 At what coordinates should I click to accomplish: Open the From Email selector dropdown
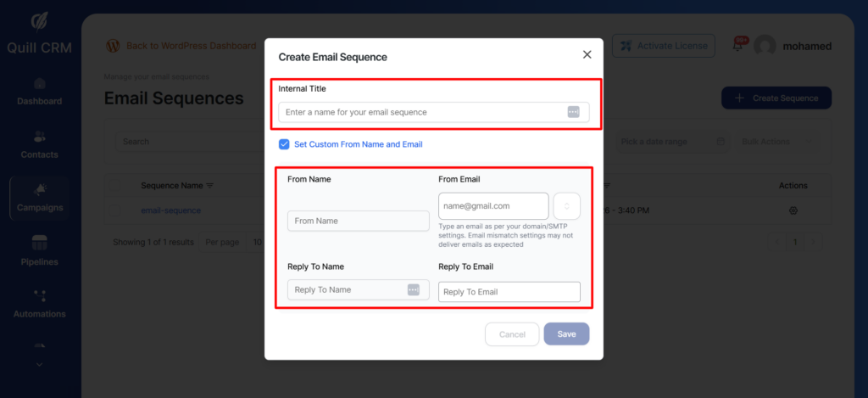tap(567, 206)
